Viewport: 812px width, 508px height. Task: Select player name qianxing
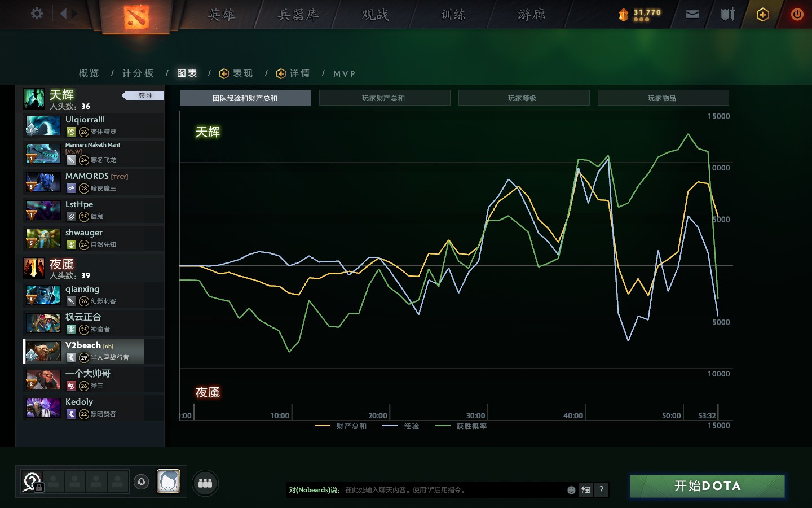(82, 289)
